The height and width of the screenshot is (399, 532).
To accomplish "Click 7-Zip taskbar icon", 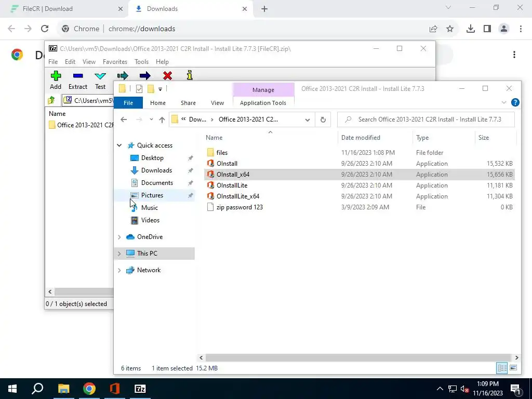I will coord(140,389).
